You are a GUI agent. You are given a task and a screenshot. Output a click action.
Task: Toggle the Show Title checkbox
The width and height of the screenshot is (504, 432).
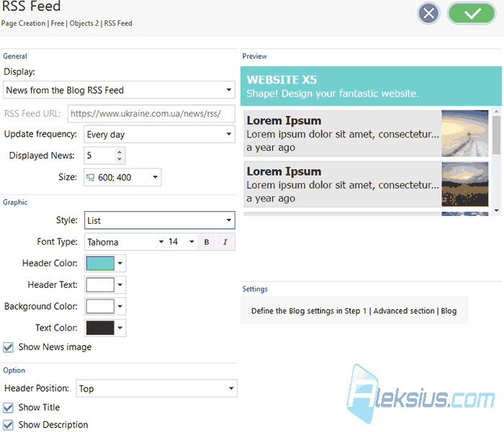9,408
